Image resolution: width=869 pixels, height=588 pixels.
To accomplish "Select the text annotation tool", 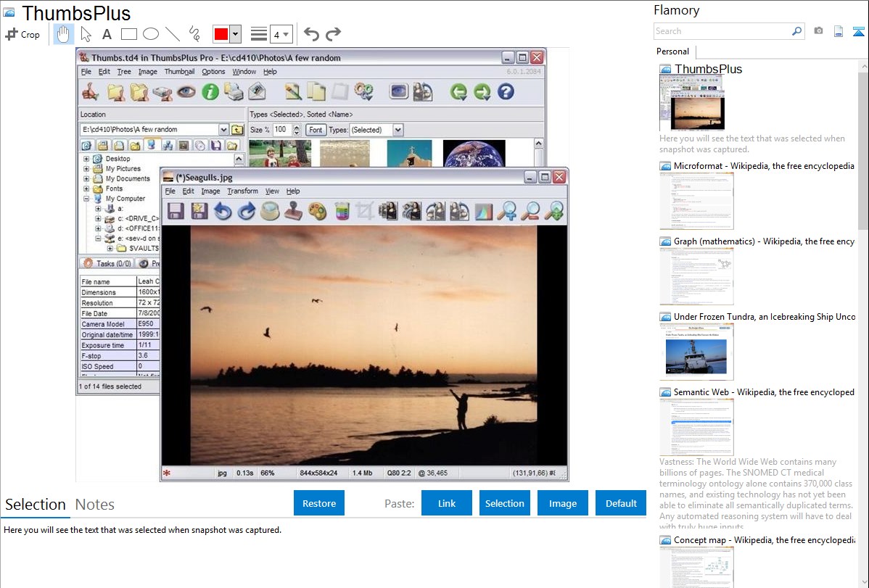I will (107, 34).
